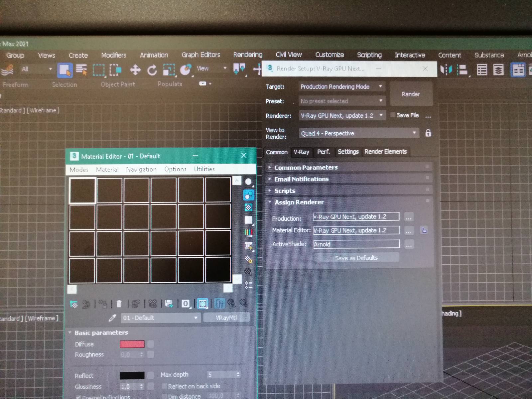The width and height of the screenshot is (532, 399).
Task: Toggle the Scene Explorer icon
Action: point(482,70)
